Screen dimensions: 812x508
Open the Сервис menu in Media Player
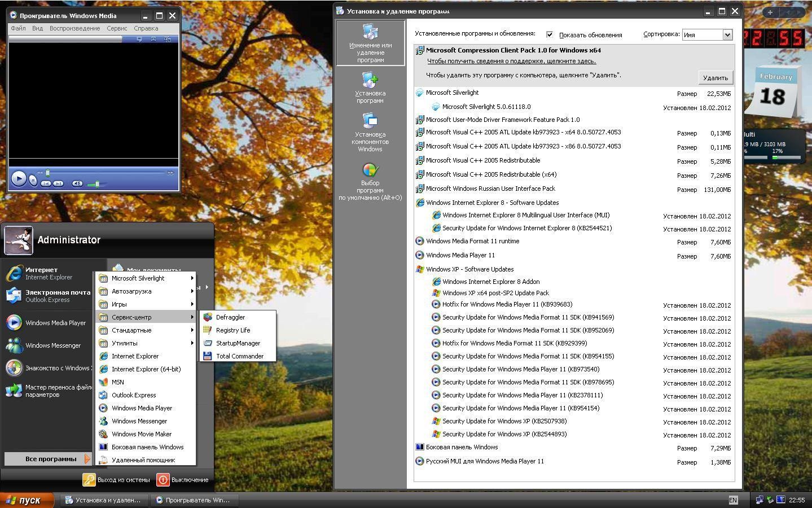point(117,28)
